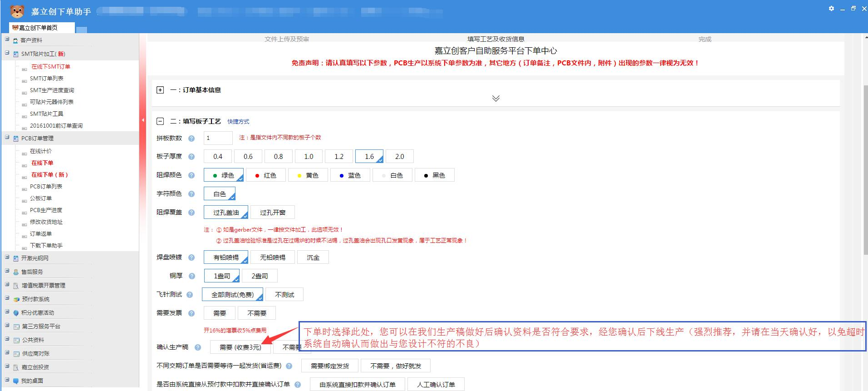Click help icon next to 铜厚
The image size is (868, 391).
click(192, 276)
